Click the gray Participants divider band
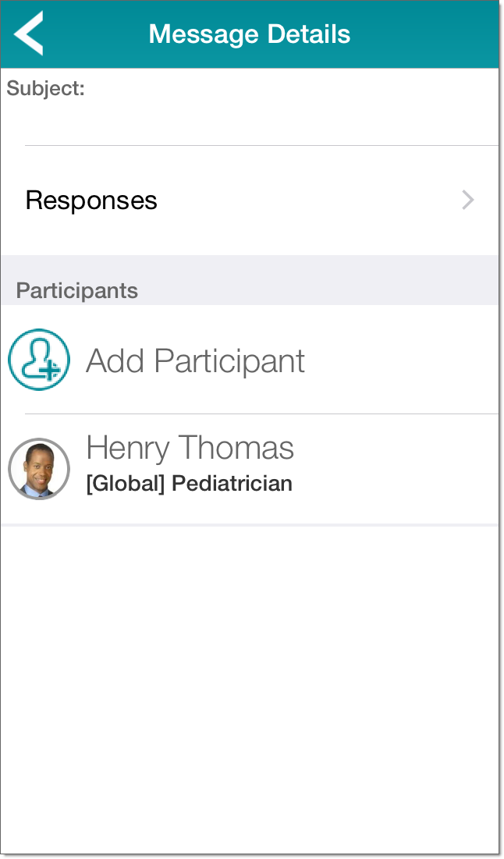Screen dimensions: 504x859 tap(312, 281)
